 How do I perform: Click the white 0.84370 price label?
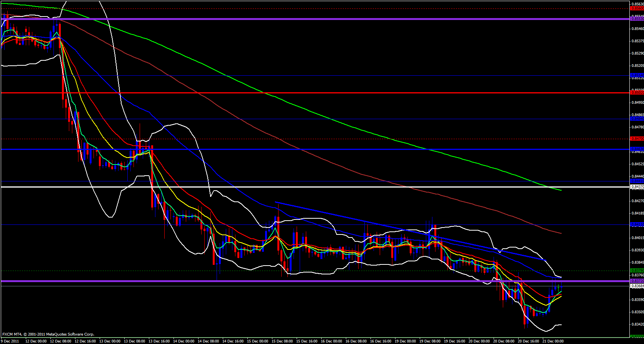point(637,187)
